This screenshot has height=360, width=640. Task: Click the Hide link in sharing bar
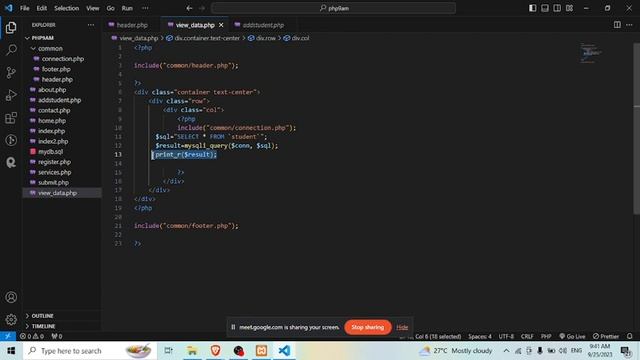402,327
